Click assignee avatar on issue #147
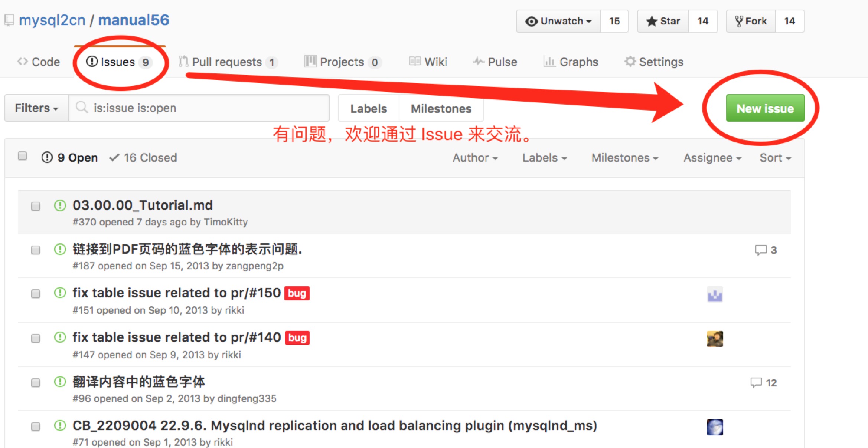Image resolution: width=868 pixels, height=448 pixels. 715,339
